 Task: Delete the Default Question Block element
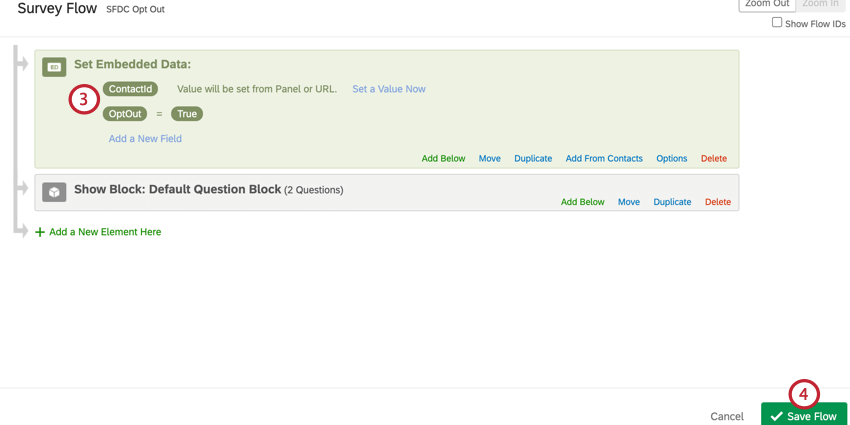[x=718, y=202]
